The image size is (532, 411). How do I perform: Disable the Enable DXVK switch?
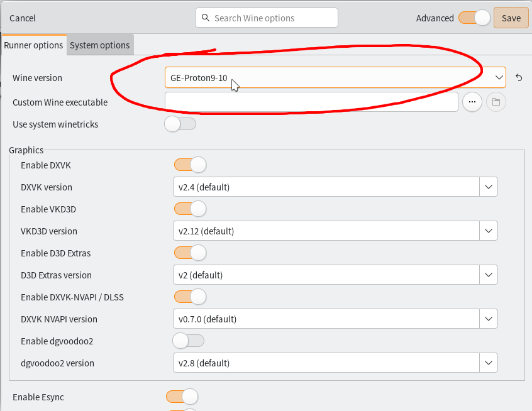(x=190, y=165)
